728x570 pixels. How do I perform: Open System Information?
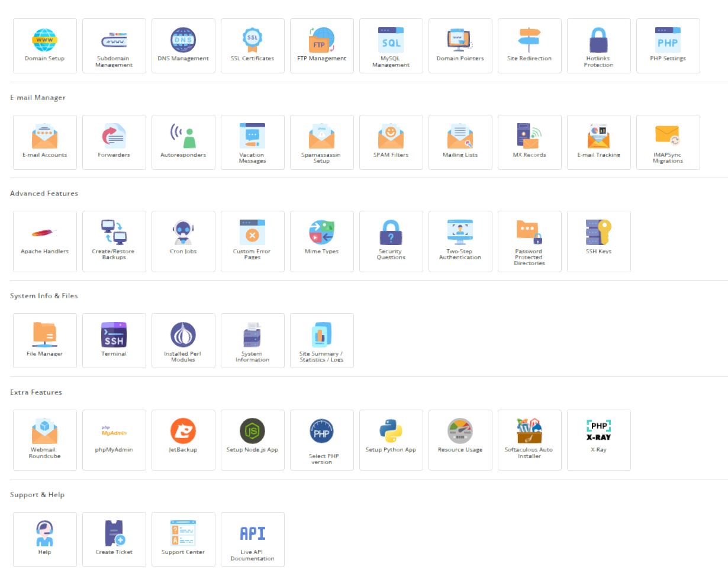tap(253, 340)
